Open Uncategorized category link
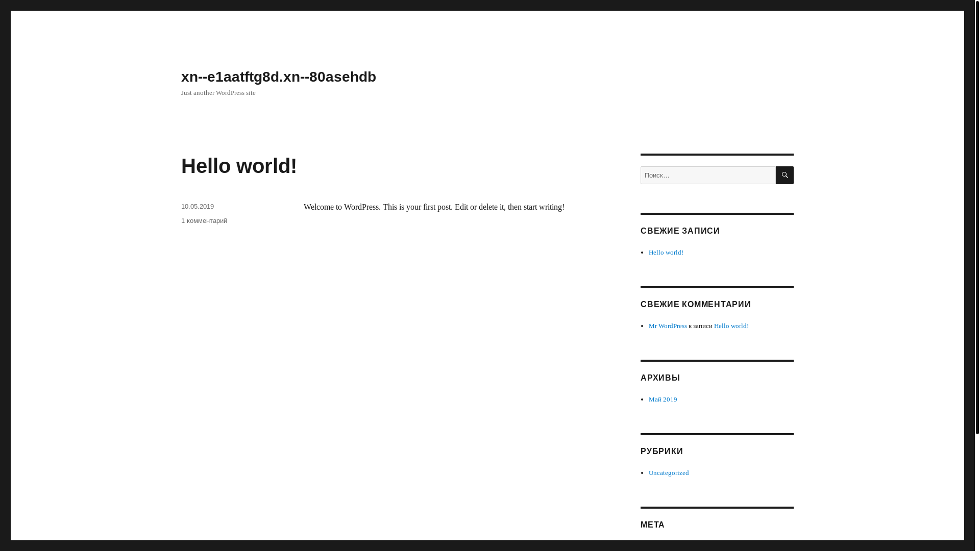Viewport: 980px width, 551px height. [669, 473]
